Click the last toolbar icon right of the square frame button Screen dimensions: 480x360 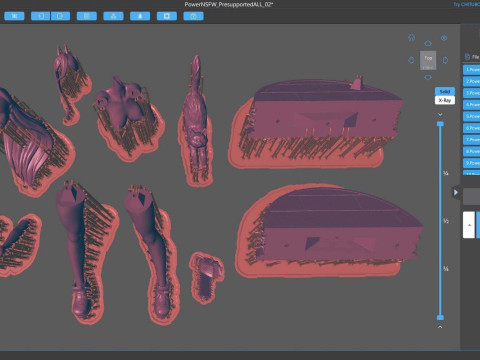[193, 16]
